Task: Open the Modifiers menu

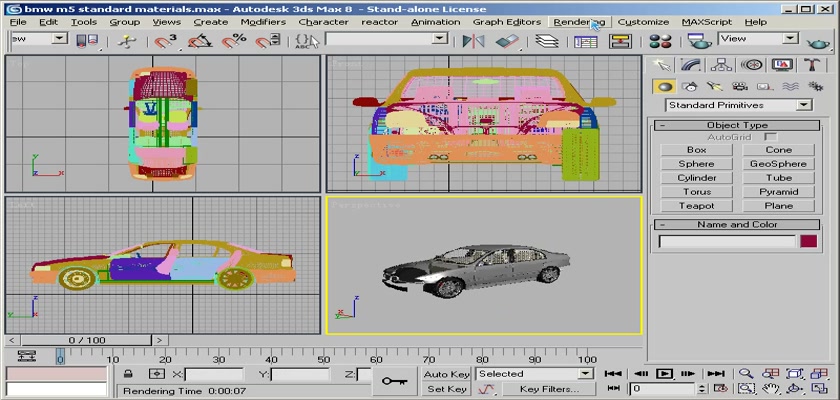Action: [263, 22]
